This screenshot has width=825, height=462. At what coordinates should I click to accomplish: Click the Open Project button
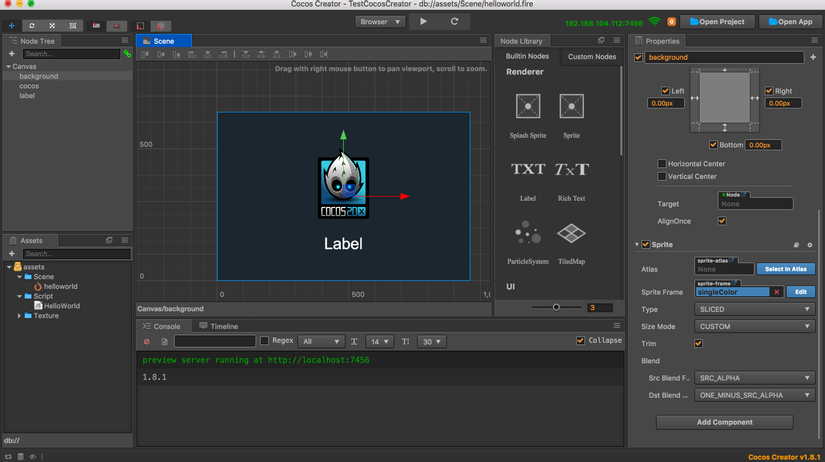(717, 22)
